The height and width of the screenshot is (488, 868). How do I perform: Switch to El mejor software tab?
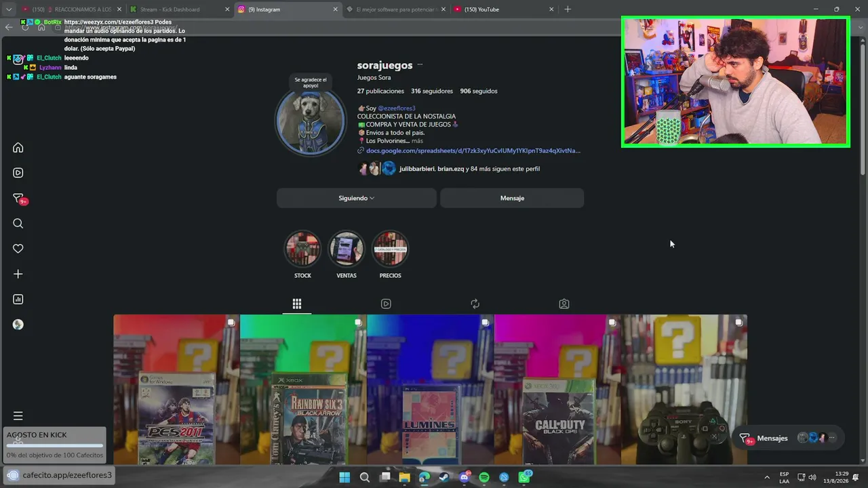pyautogui.click(x=395, y=9)
